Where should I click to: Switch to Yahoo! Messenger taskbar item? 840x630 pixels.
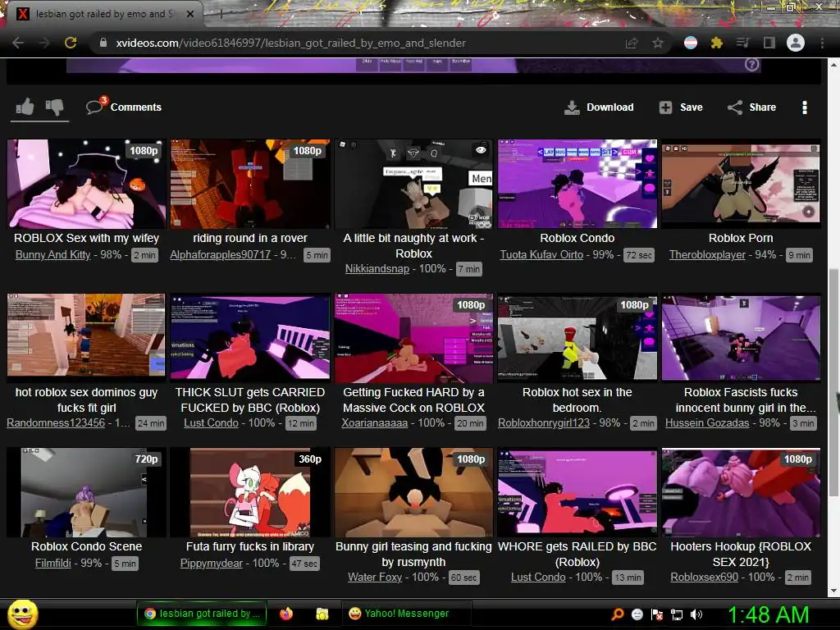pyautogui.click(x=407, y=614)
